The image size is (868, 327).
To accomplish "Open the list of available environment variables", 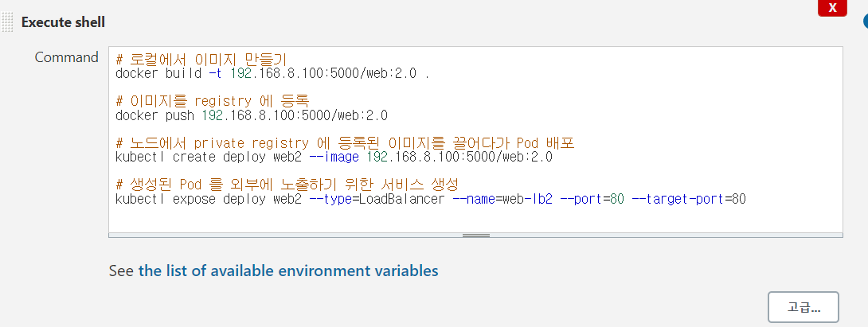I will pyautogui.click(x=288, y=271).
